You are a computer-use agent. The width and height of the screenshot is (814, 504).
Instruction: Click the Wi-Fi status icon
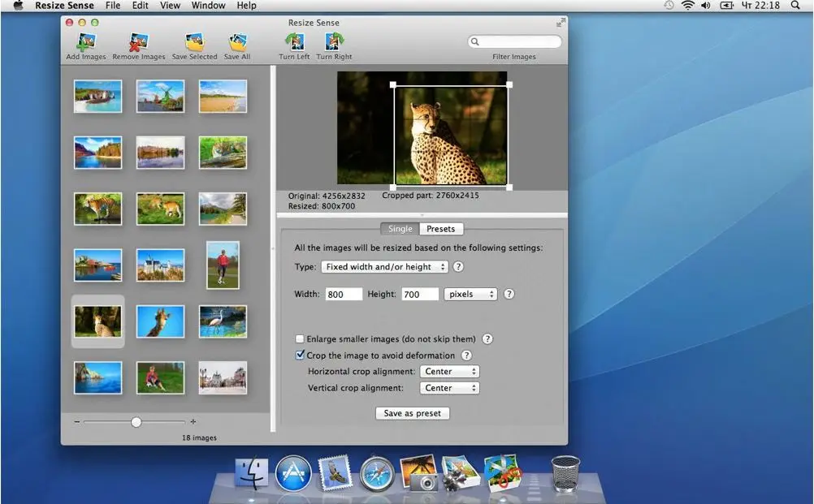click(688, 5)
